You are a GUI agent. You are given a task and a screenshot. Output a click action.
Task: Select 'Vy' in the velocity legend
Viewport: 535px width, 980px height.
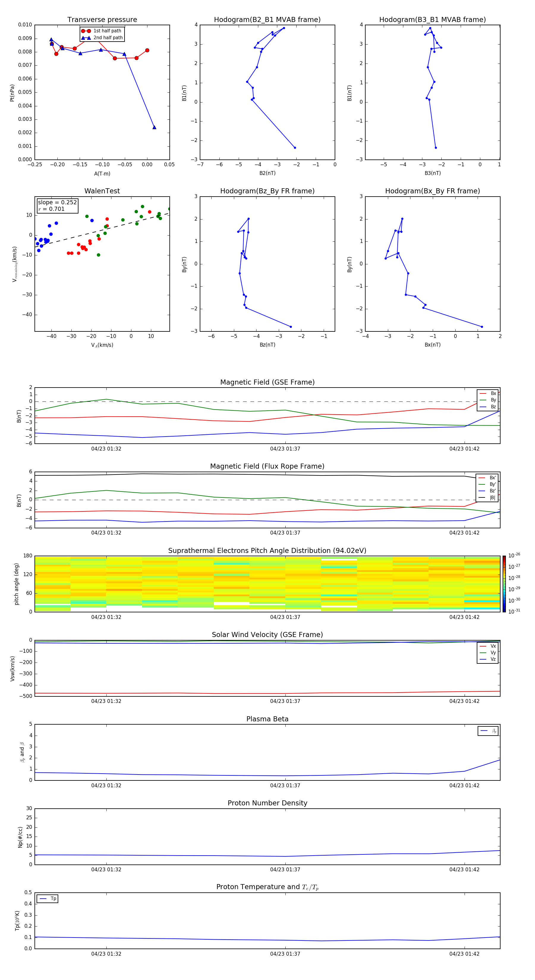click(x=488, y=652)
